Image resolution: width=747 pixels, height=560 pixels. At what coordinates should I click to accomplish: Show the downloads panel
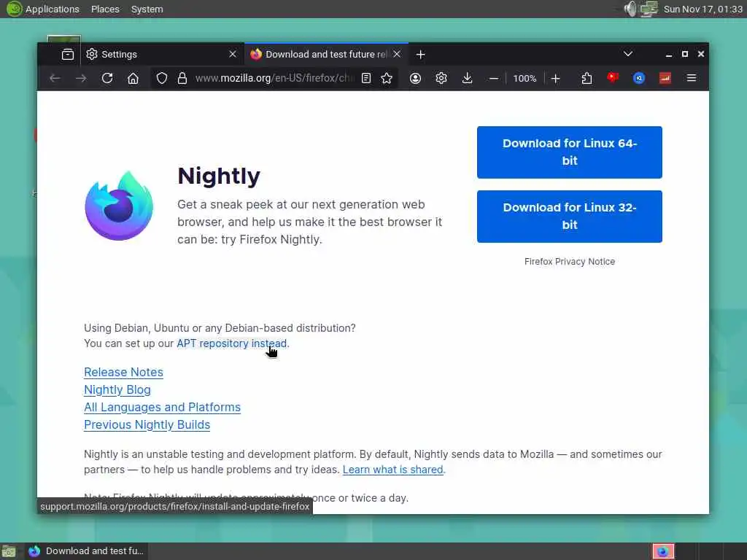coord(468,78)
